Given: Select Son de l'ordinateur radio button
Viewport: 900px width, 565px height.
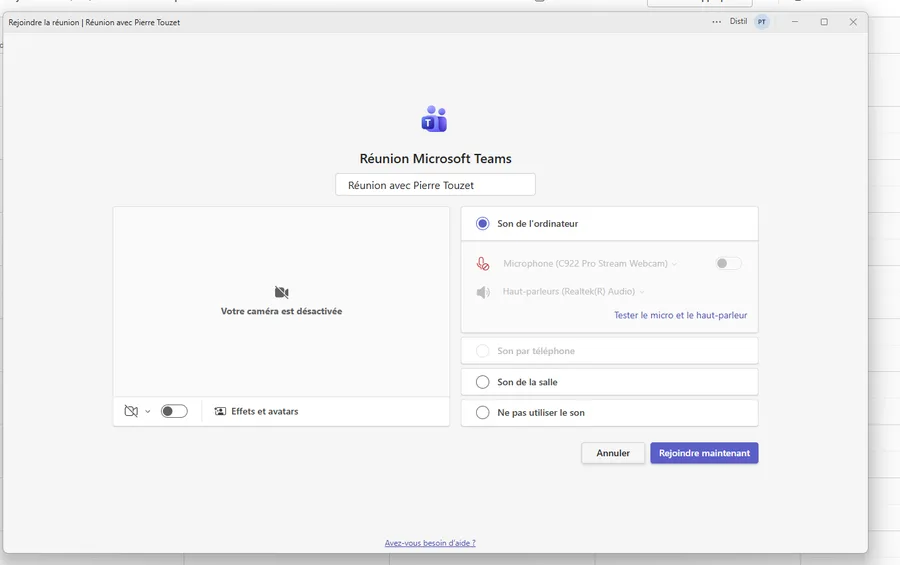Looking at the screenshot, I should [482, 223].
